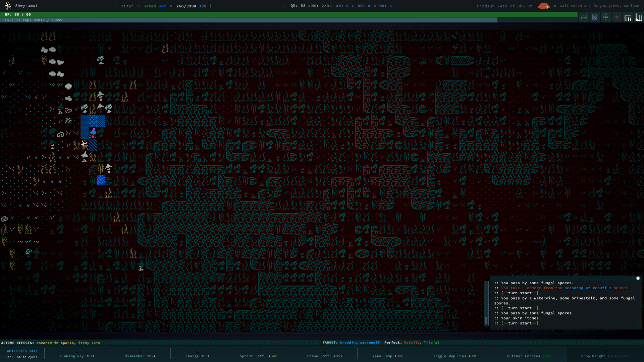644x362 pixels.
Task: Click the character mask icon
Action: coord(605,17)
